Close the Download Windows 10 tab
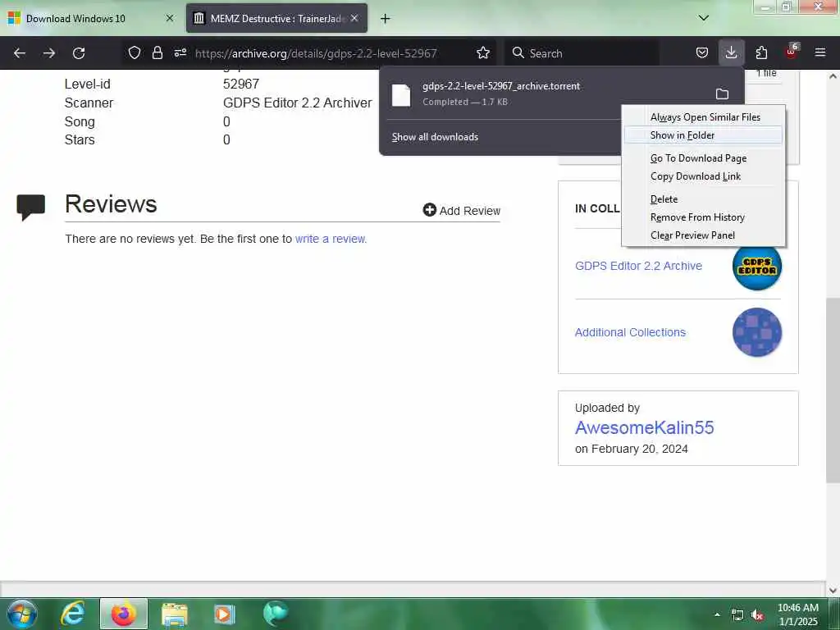Screen dimensions: 840x630 170,18
